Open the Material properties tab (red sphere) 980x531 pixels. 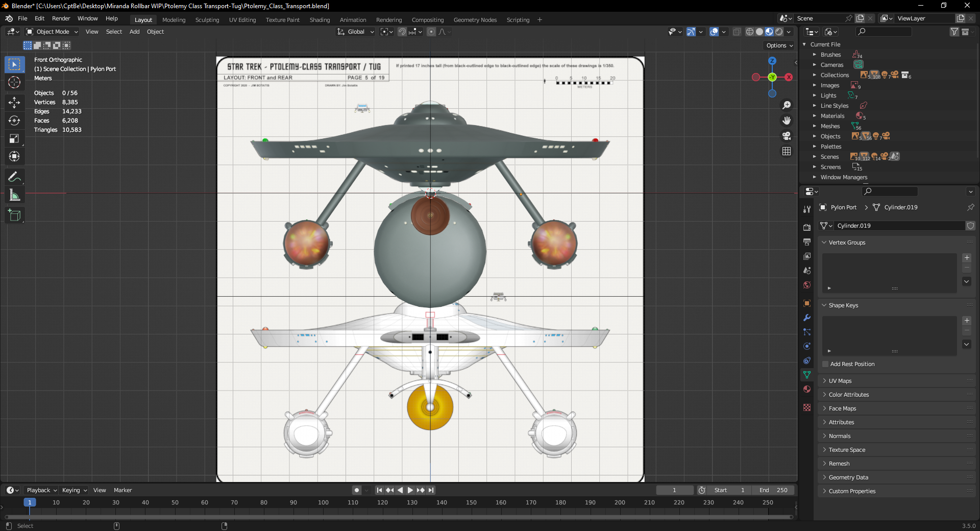pos(807,389)
